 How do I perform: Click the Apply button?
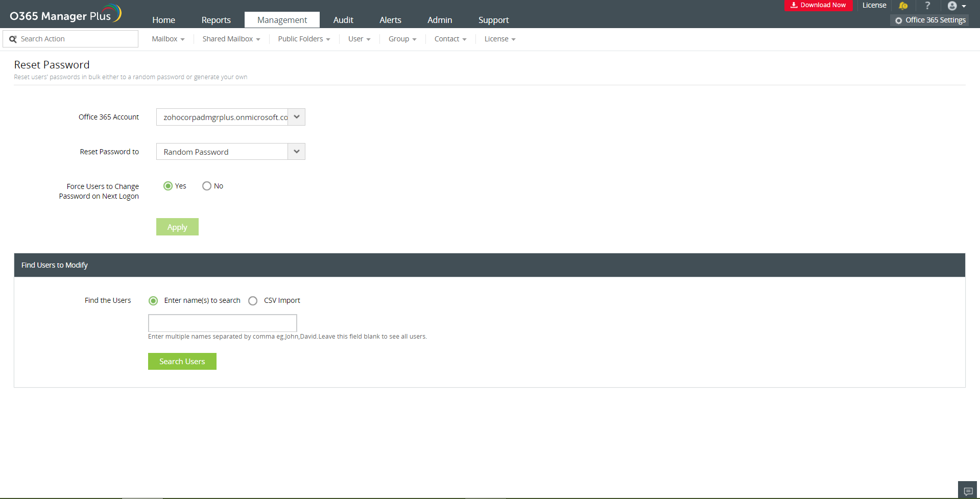pyautogui.click(x=177, y=227)
